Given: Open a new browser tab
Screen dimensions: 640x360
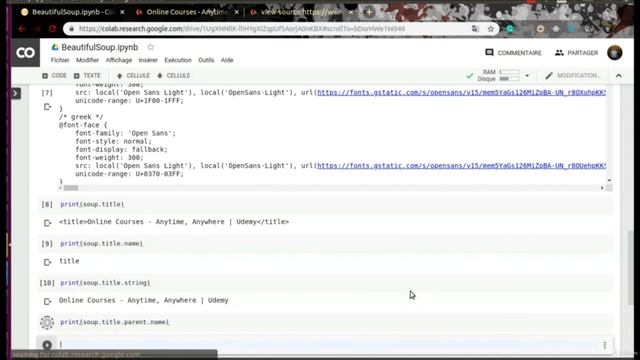Looking at the screenshot, I should coord(369,12).
